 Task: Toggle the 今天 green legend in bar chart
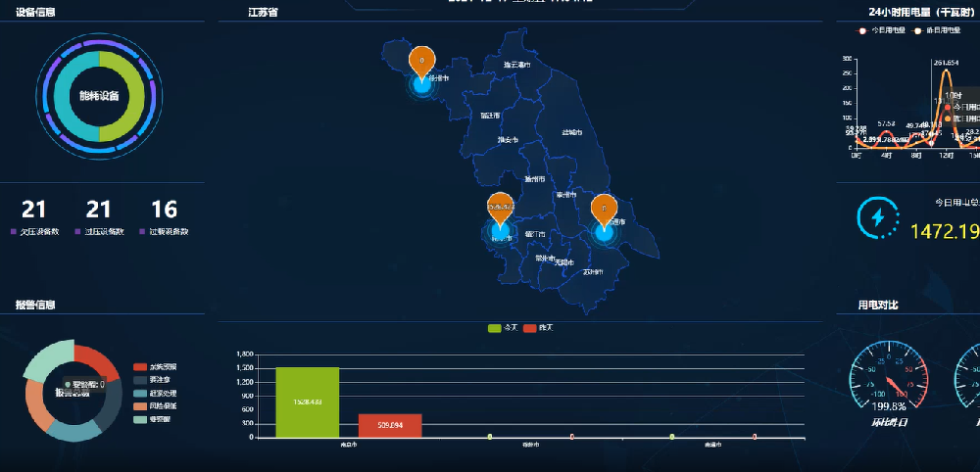pos(494,327)
